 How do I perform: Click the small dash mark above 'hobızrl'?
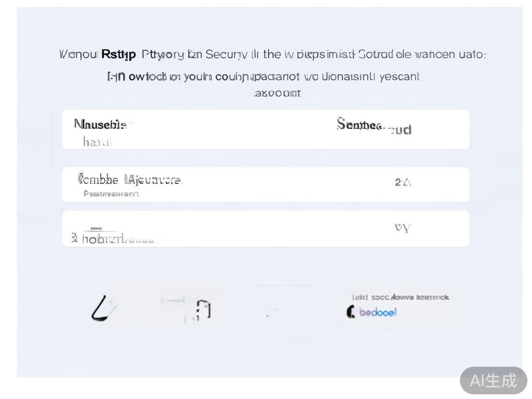(x=96, y=228)
